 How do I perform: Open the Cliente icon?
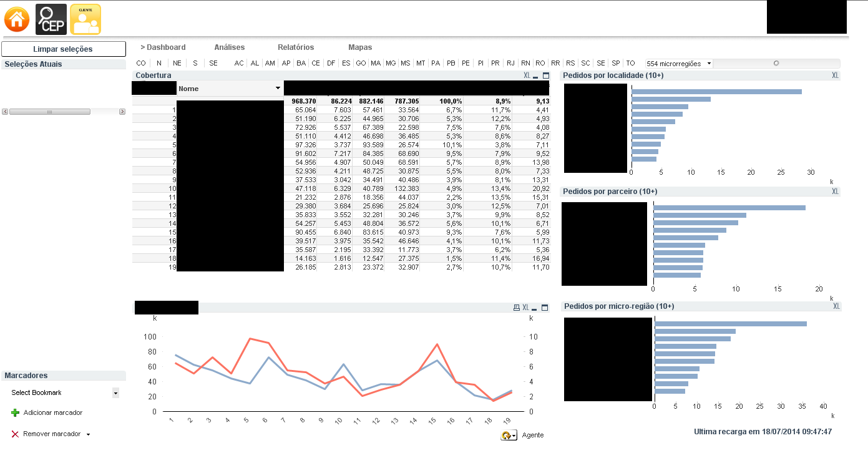click(85, 19)
